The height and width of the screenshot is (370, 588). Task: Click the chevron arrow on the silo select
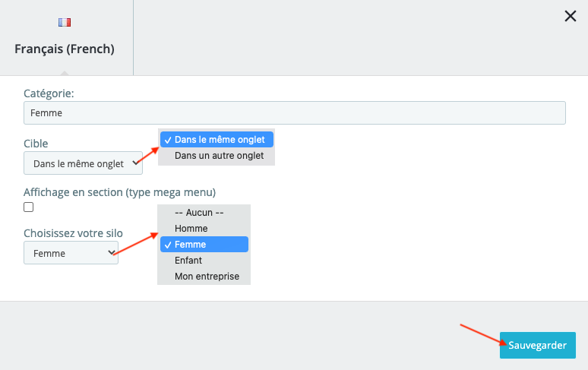click(112, 252)
